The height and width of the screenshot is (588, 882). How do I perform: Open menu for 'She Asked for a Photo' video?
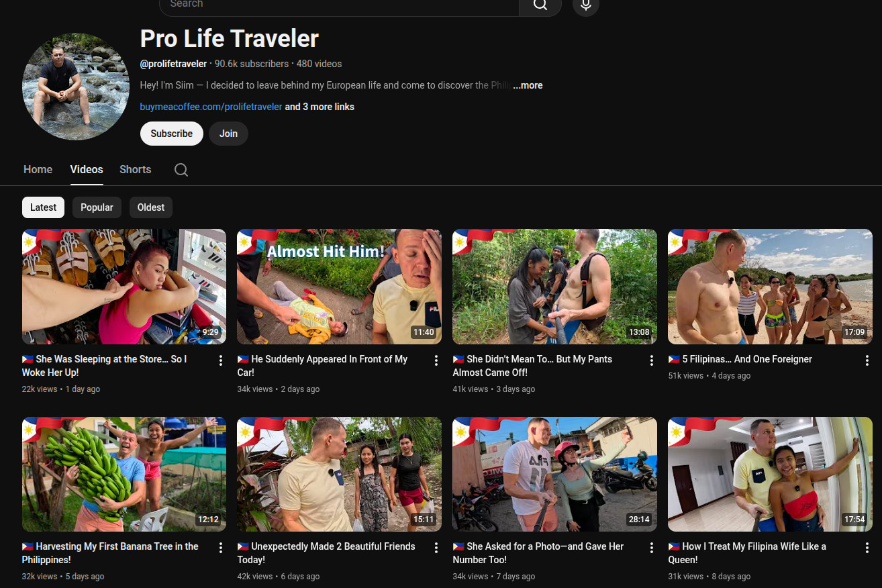tap(652, 548)
